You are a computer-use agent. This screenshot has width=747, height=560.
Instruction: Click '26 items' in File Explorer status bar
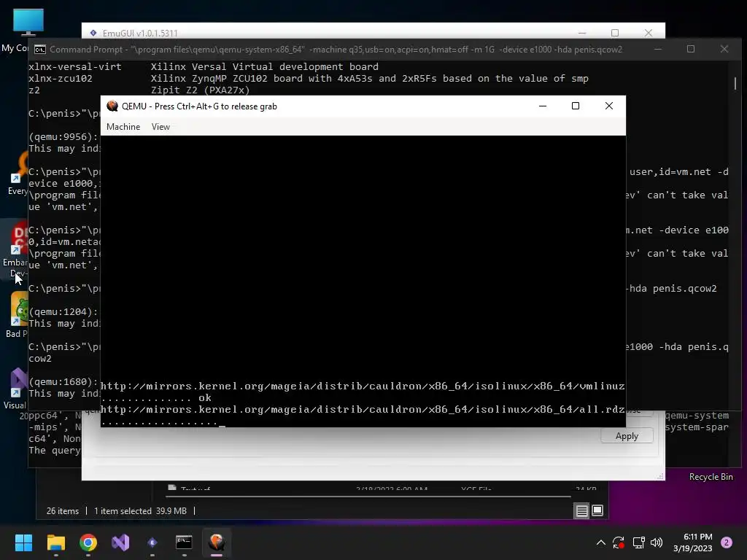click(63, 511)
